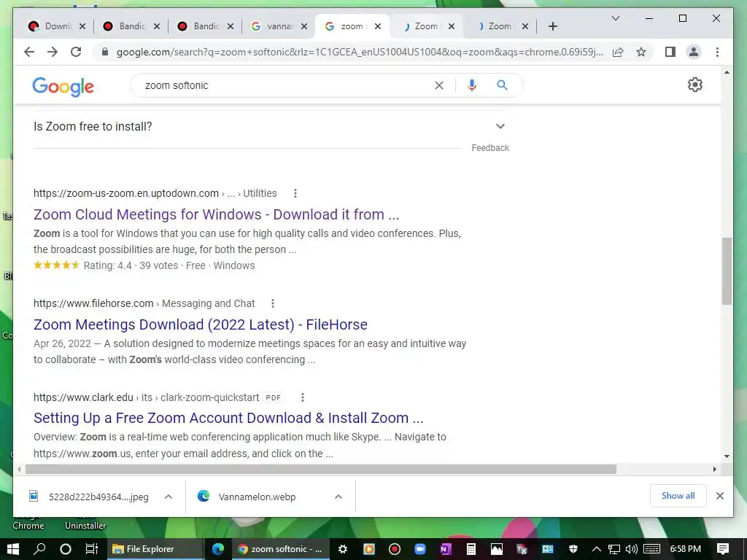Open Microsoft Edge from taskbar
The image size is (747, 560).
click(218, 549)
